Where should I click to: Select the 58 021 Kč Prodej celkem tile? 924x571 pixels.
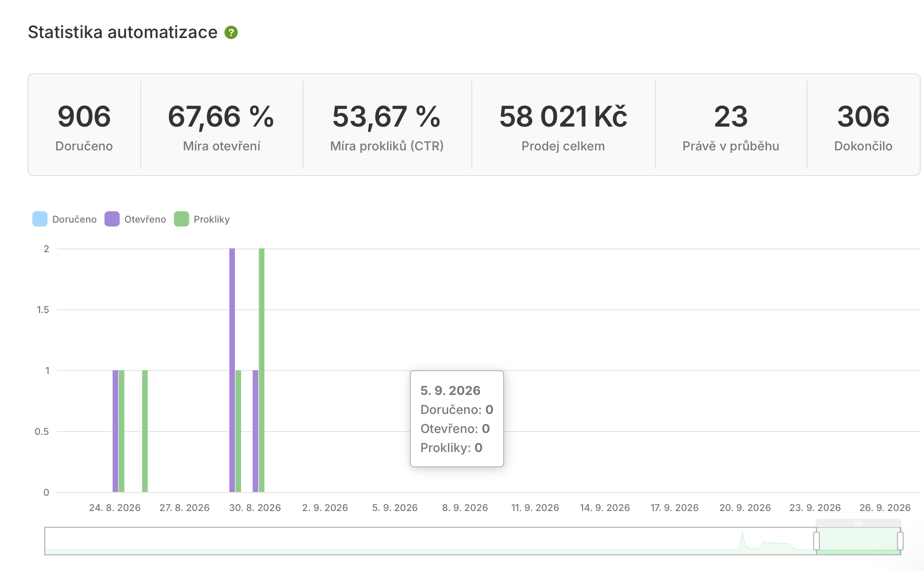pyautogui.click(x=564, y=125)
